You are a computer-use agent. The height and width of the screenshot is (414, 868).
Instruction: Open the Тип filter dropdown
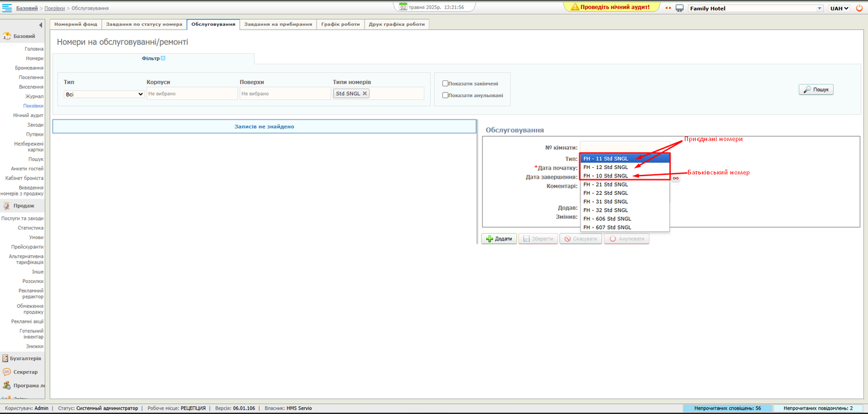[x=104, y=94]
